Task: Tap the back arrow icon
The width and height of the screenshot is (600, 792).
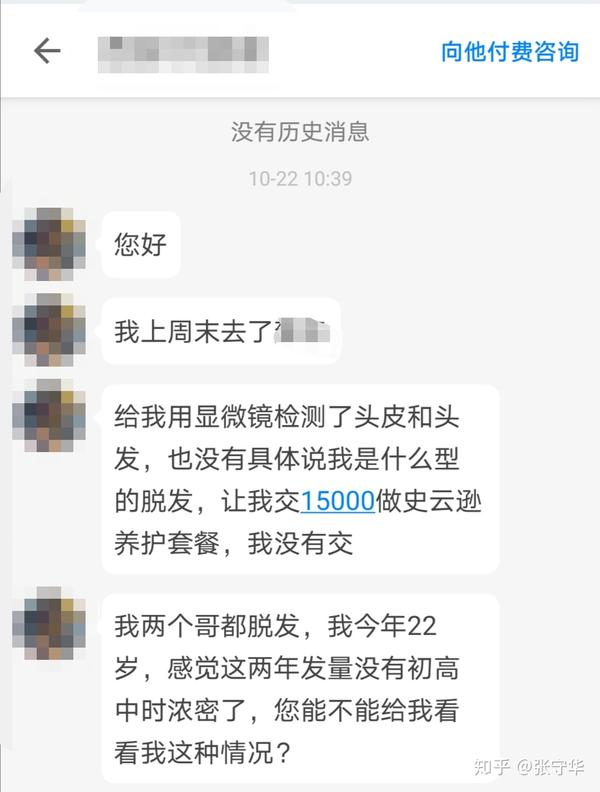Action: 47,51
